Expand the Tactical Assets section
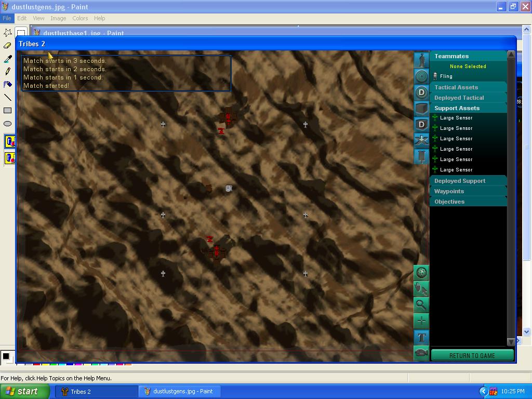The image size is (532, 399). [468, 87]
